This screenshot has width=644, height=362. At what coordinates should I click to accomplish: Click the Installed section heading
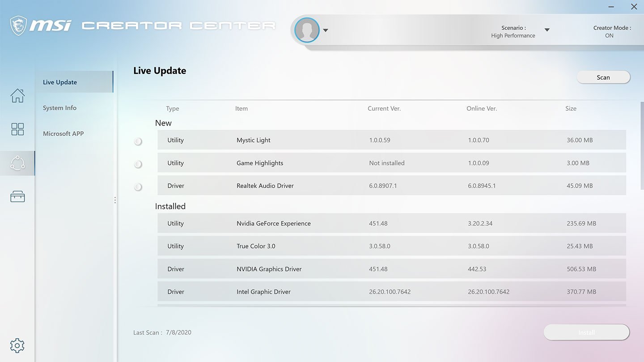170,206
